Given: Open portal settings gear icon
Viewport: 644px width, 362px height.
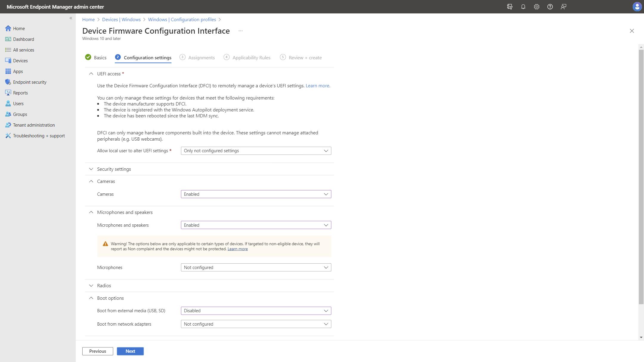Looking at the screenshot, I should (536, 7).
